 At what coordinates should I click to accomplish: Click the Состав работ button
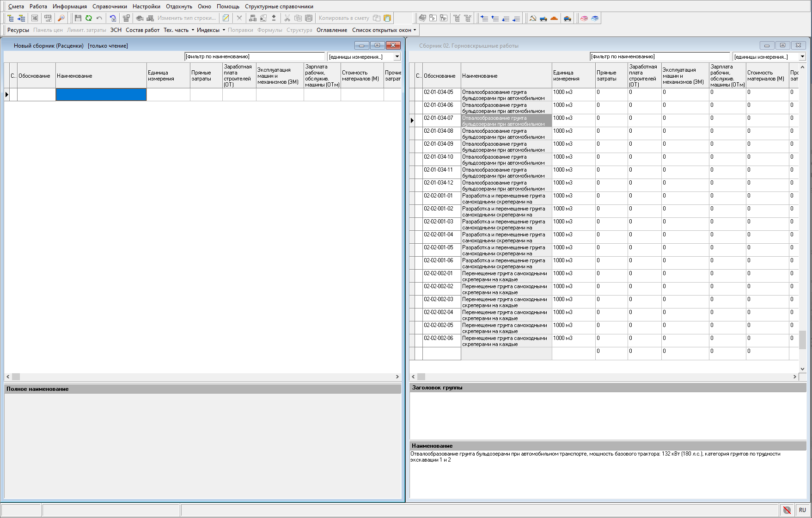(142, 30)
